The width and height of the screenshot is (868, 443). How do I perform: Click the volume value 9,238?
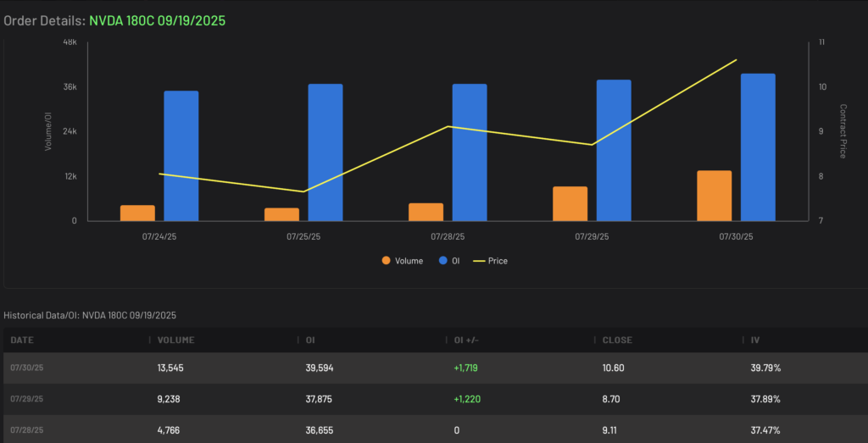coord(169,399)
